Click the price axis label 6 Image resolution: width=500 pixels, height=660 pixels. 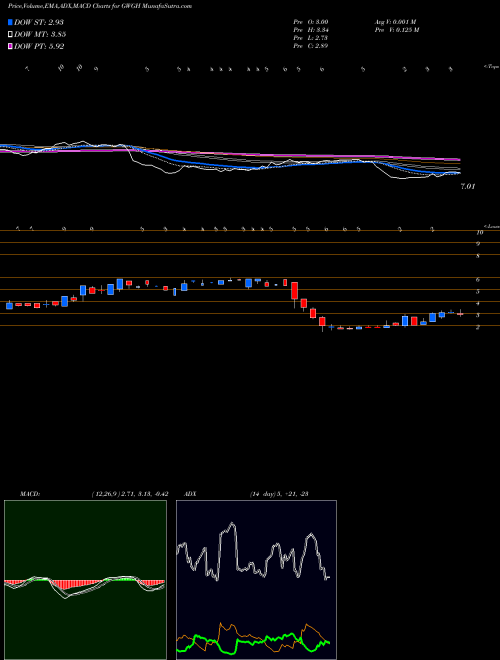478,279
